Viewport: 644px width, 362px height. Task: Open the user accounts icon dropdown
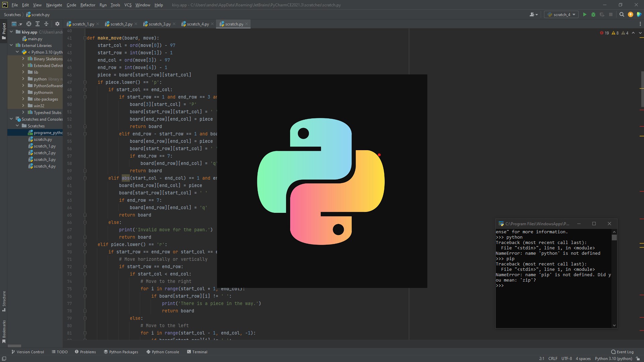[533, 14]
